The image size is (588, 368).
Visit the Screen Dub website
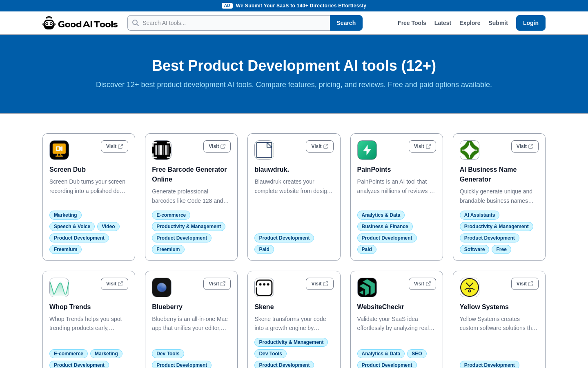click(x=114, y=146)
